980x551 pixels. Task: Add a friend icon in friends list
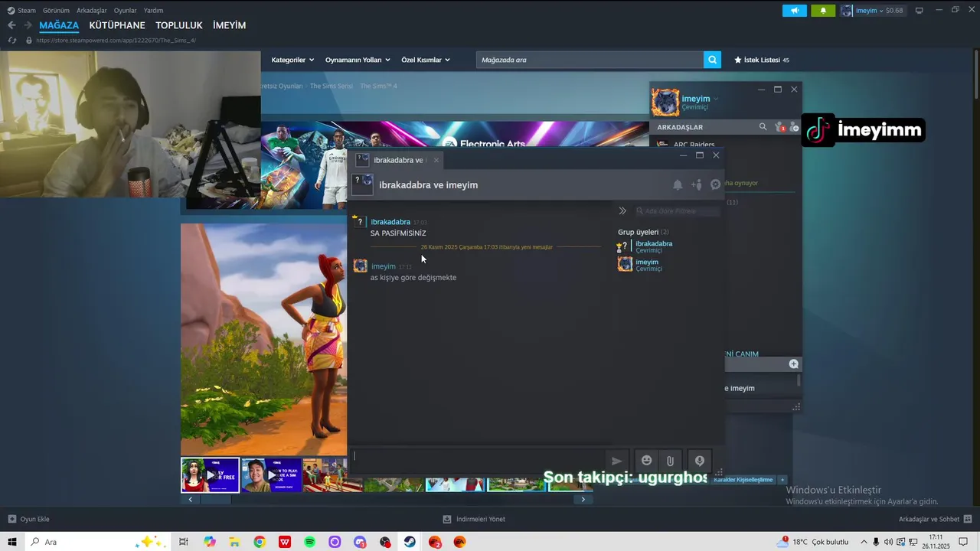(794, 127)
